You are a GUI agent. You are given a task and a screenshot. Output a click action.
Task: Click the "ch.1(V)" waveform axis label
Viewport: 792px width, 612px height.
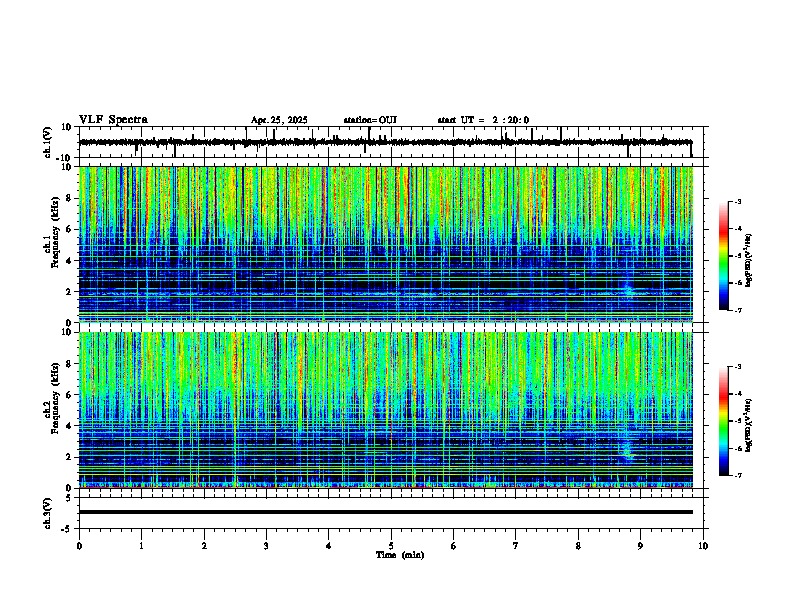click(x=48, y=142)
